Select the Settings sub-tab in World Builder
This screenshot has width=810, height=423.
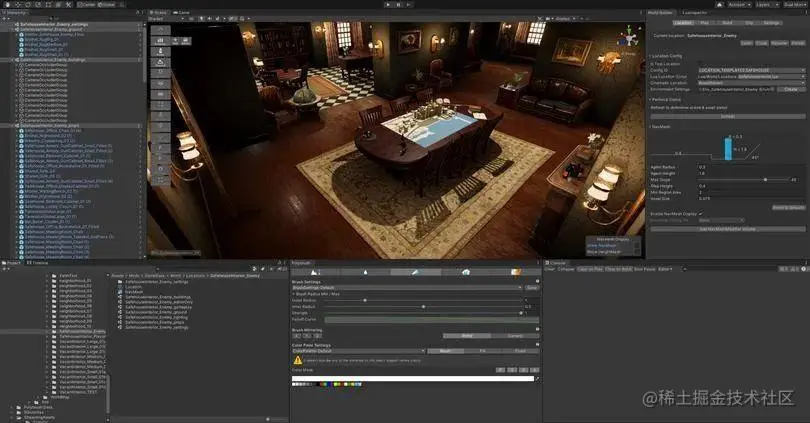pyautogui.click(x=771, y=23)
